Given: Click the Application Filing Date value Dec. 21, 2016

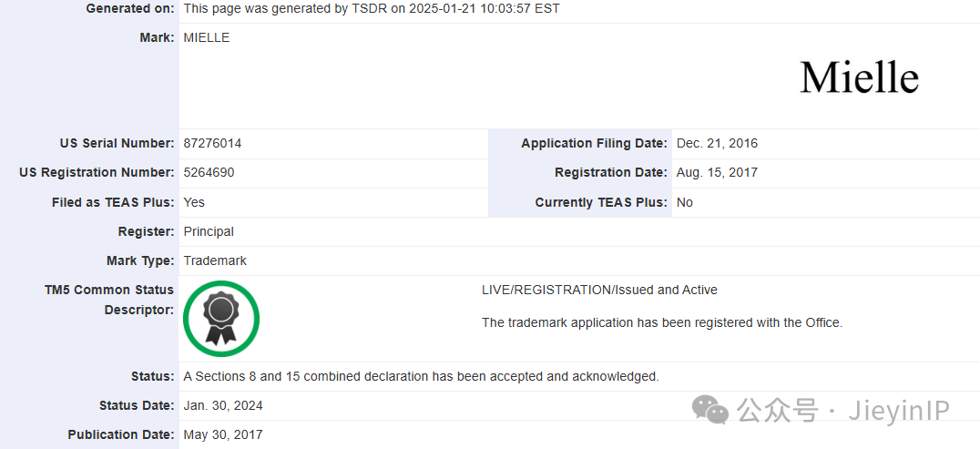Looking at the screenshot, I should click(x=717, y=143).
